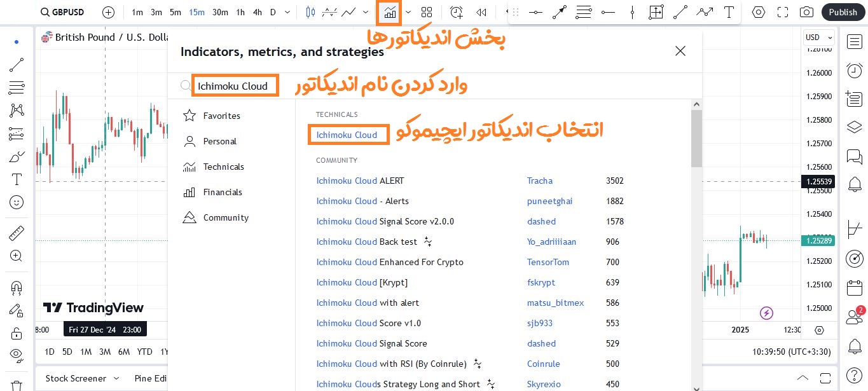Take a chart snapshot with camera icon

tap(806, 12)
